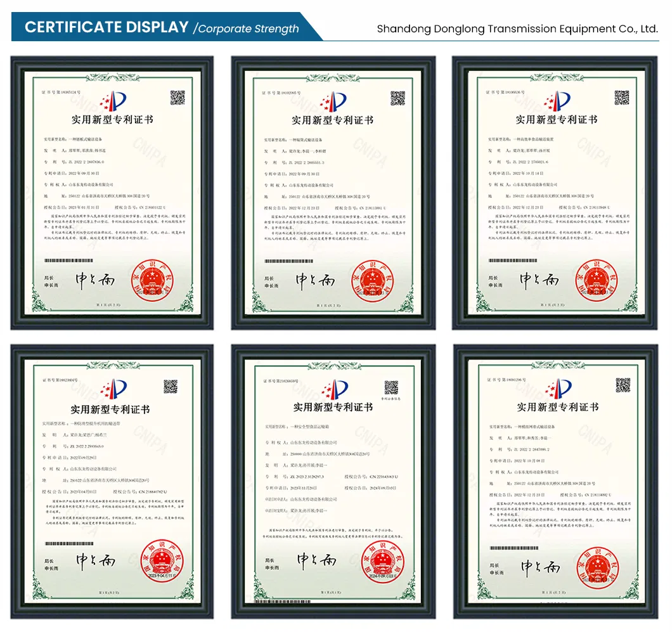
Task: Click the QR code on the bottom-right certificate
Action: tap(623, 385)
